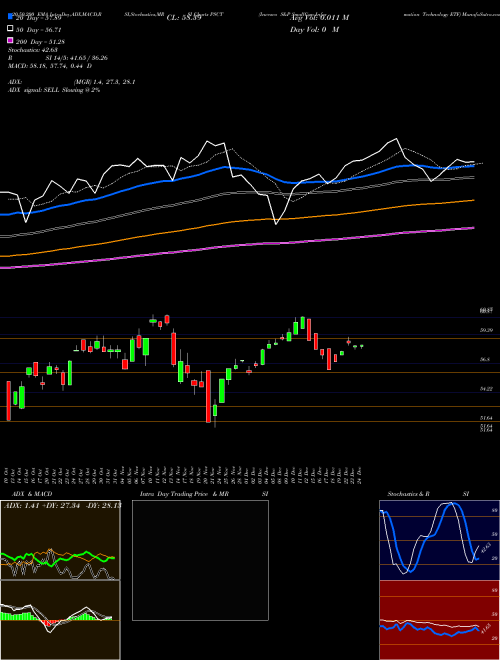Click the RSI 14/3 values line
This screenshot has height=660, width=500.
pyautogui.click(x=58, y=58)
